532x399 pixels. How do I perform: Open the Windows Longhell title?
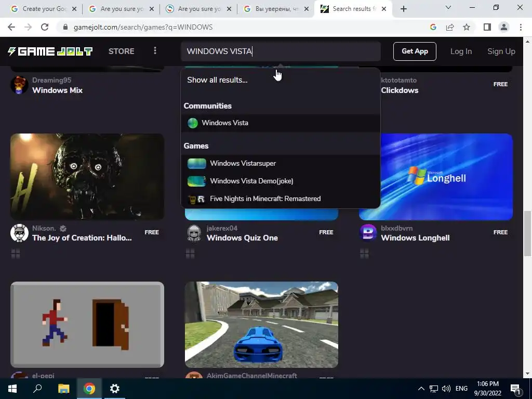coord(415,238)
